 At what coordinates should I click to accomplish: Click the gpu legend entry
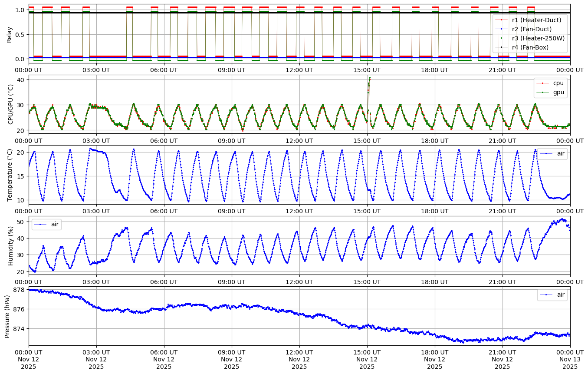click(557, 92)
